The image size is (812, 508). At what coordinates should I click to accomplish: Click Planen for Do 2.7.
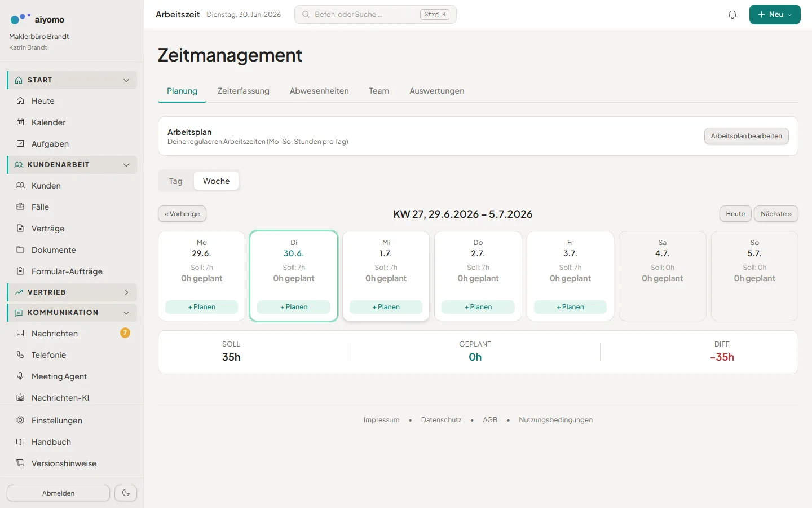coord(478,307)
